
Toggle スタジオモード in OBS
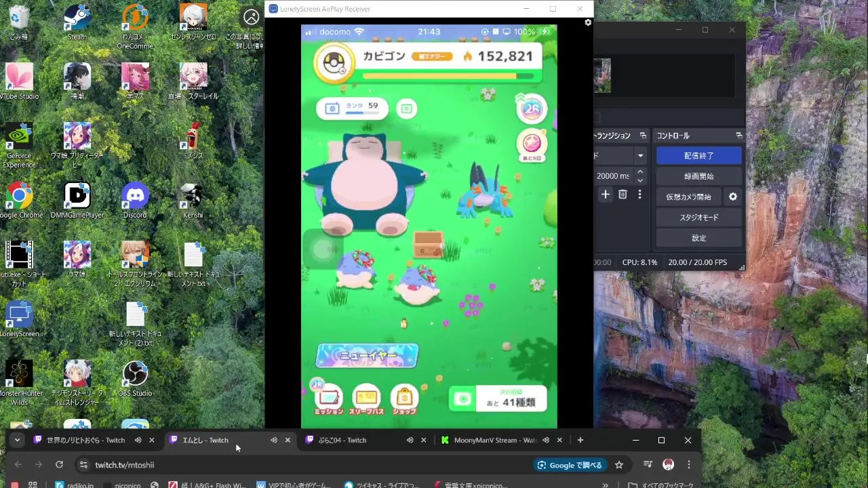point(698,218)
